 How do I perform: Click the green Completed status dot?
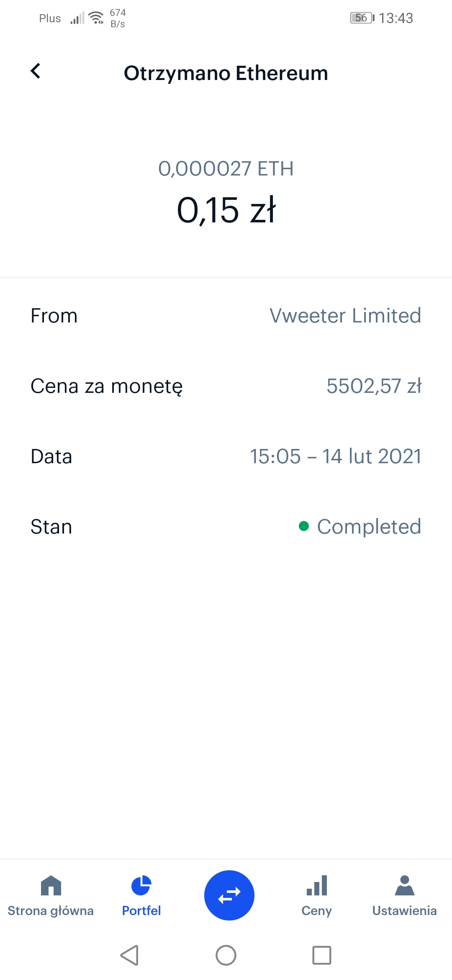[x=304, y=526]
